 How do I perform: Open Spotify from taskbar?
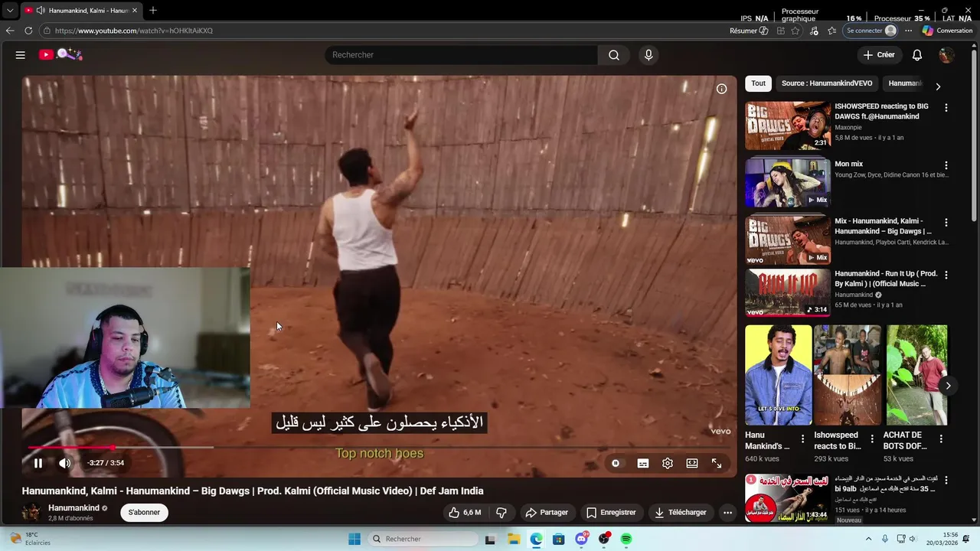[626, 539]
